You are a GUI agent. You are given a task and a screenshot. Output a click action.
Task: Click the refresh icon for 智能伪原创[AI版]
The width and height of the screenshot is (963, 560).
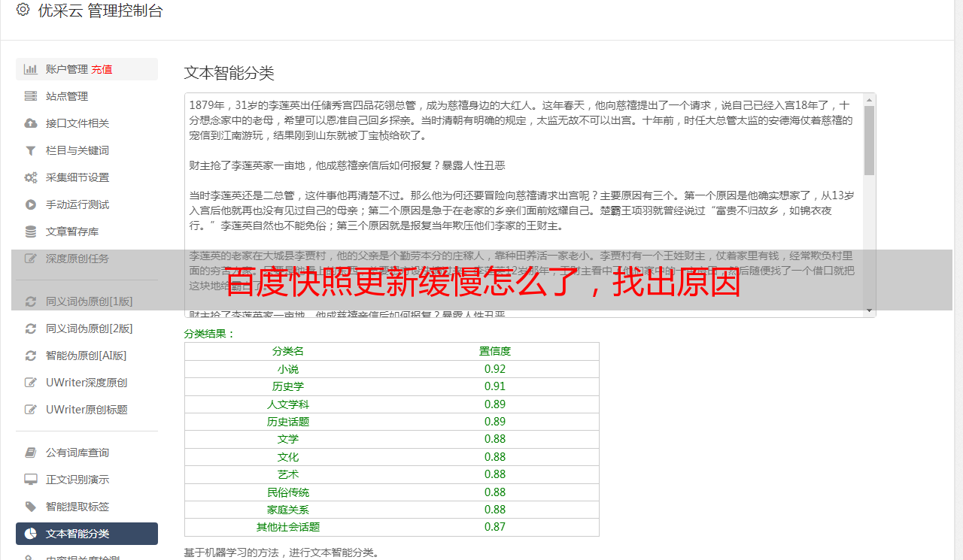click(31, 356)
